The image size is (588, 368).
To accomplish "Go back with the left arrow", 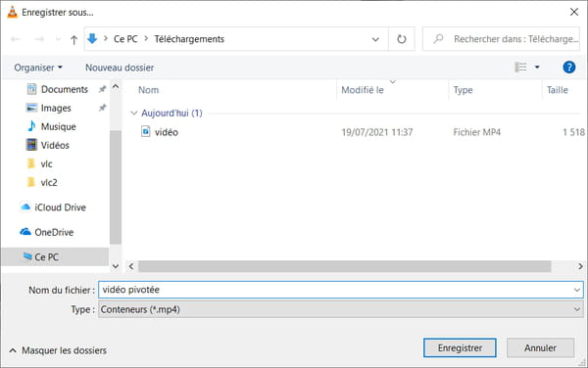I will click(16, 39).
